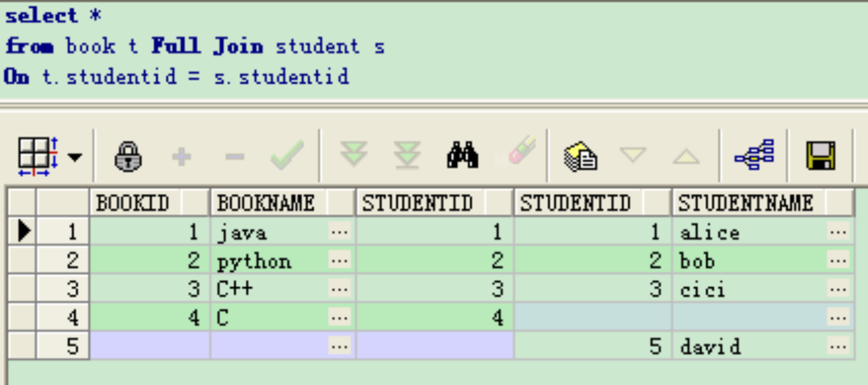The image size is (868, 385).
Task: Open the grid view dropdown arrow
Action: click(x=75, y=158)
